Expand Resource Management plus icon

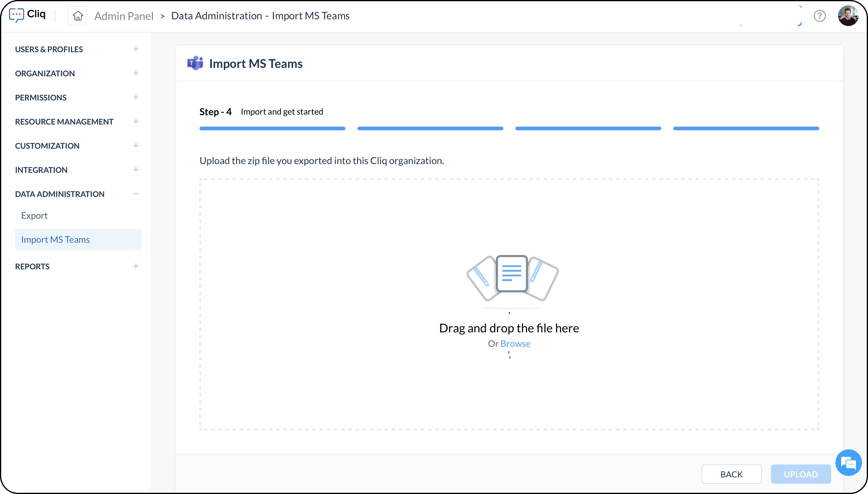coord(136,121)
